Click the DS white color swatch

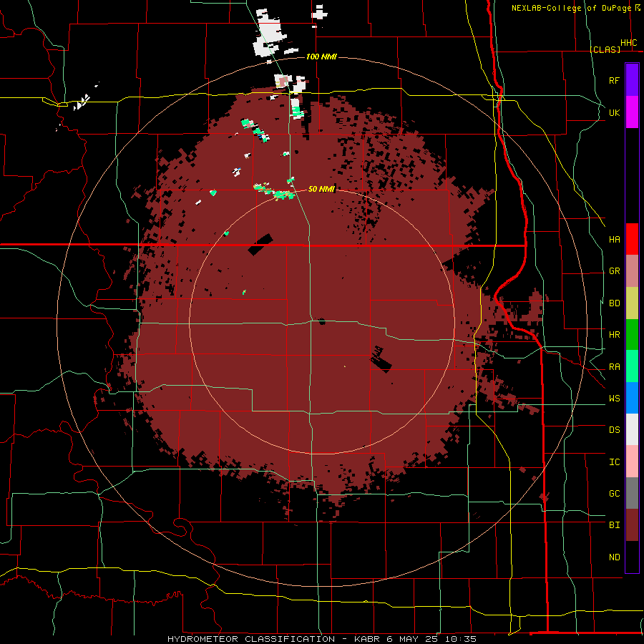click(632, 429)
